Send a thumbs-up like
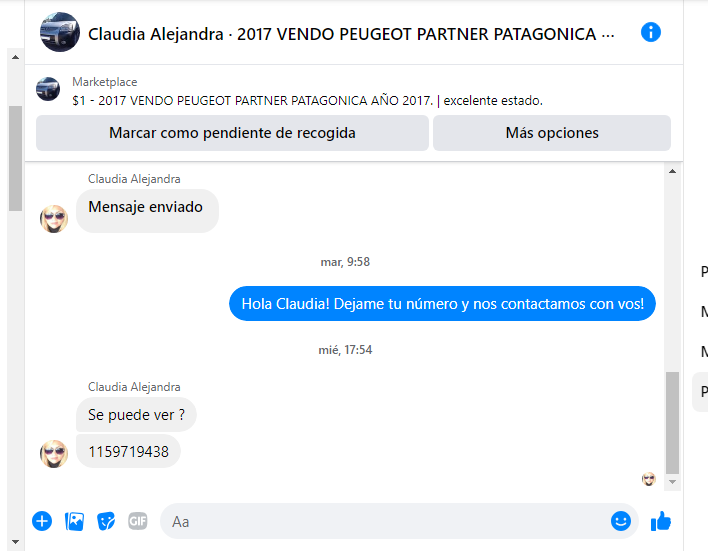This screenshot has width=708, height=551. (661, 521)
